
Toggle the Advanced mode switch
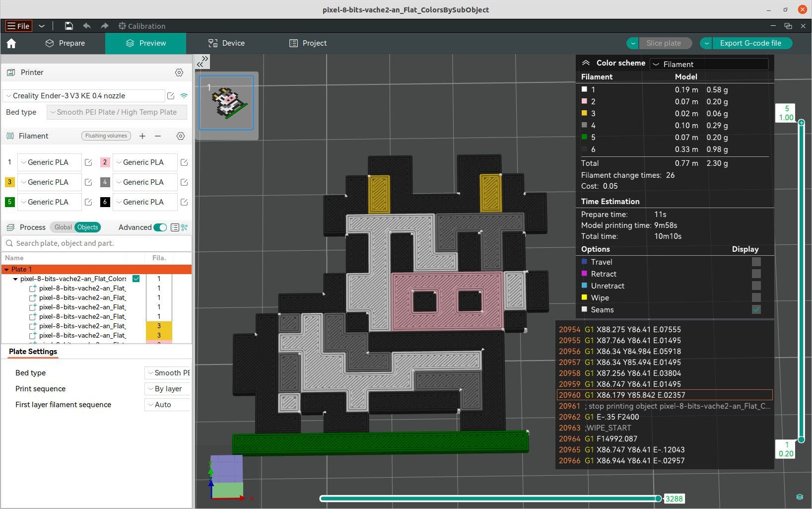click(160, 227)
